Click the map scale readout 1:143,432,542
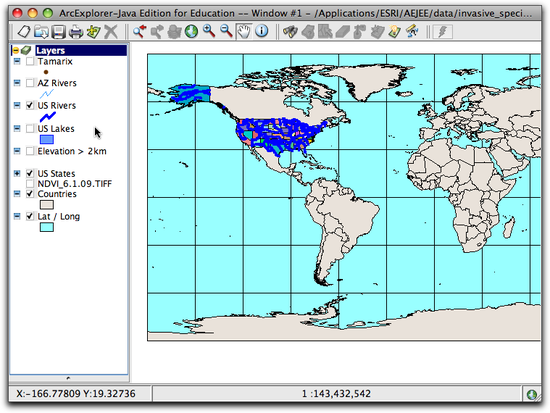Viewport: 550px width, 413px height. click(x=336, y=394)
